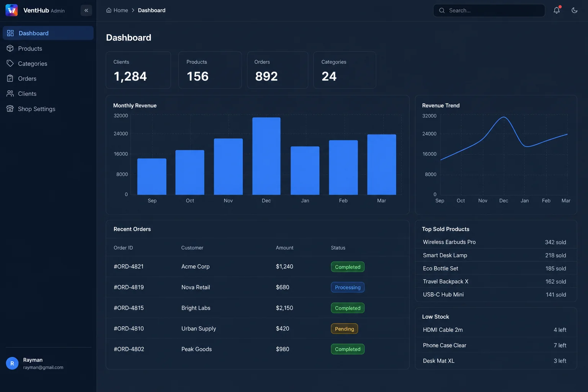Select Smart Desk Lamp row

[496, 255]
